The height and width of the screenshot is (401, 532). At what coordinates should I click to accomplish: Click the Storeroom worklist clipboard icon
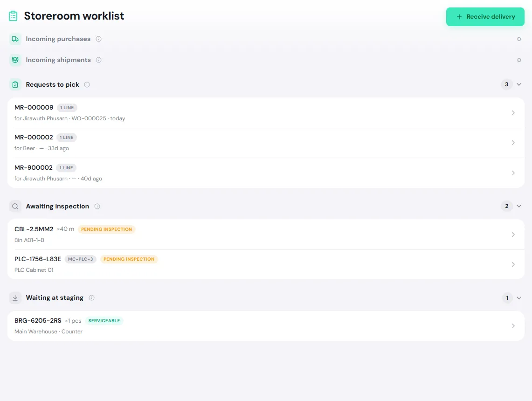(13, 16)
